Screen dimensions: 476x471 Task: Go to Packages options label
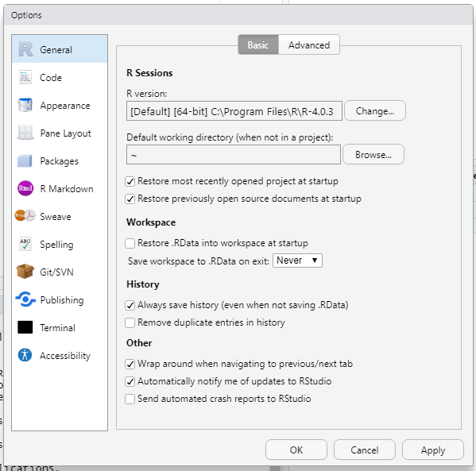[x=59, y=161]
